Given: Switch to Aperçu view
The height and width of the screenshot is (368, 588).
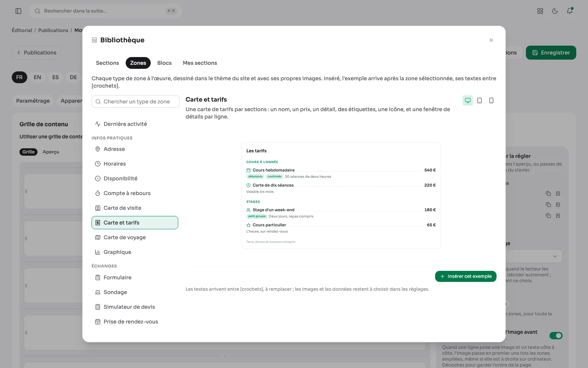Looking at the screenshot, I should (x=51, y=152).
